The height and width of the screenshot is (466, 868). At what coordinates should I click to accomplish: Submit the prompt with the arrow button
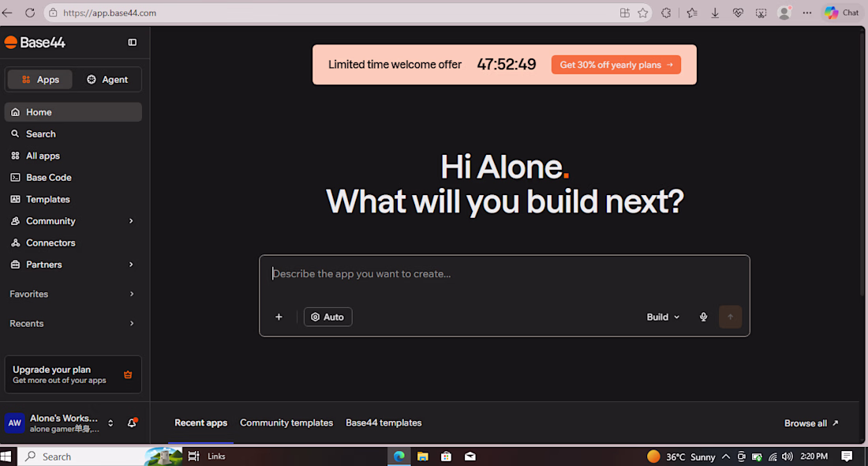coord(730,317)
